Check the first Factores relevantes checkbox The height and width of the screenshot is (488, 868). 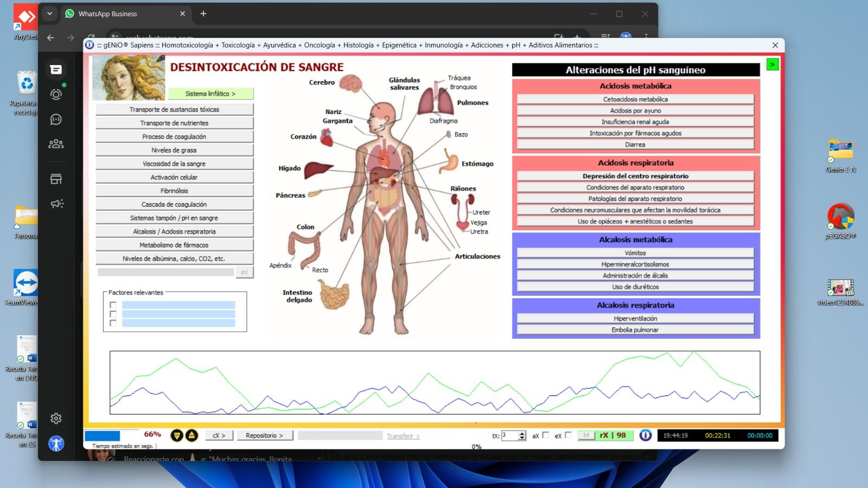click(113, 305)
